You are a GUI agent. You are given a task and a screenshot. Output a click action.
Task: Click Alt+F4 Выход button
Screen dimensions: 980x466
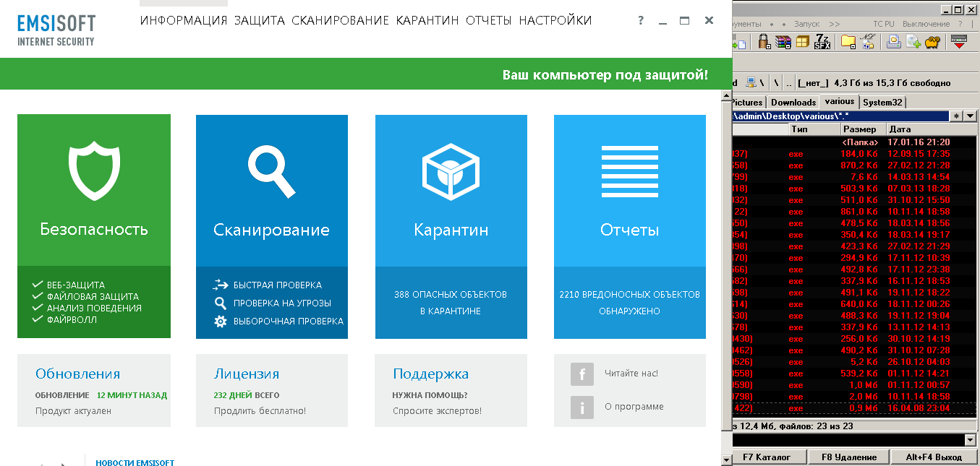pos(933,457)
